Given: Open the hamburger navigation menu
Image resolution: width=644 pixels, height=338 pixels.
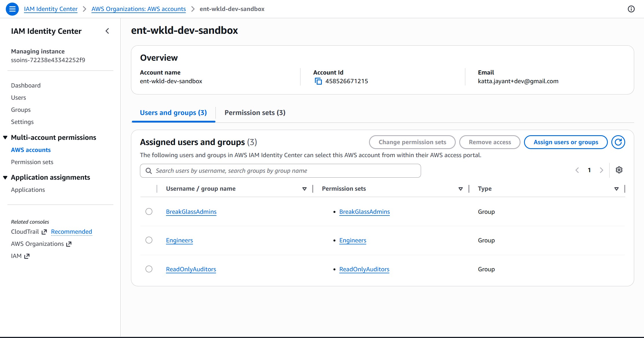Looking at the screenshot, I should point(12,9).
